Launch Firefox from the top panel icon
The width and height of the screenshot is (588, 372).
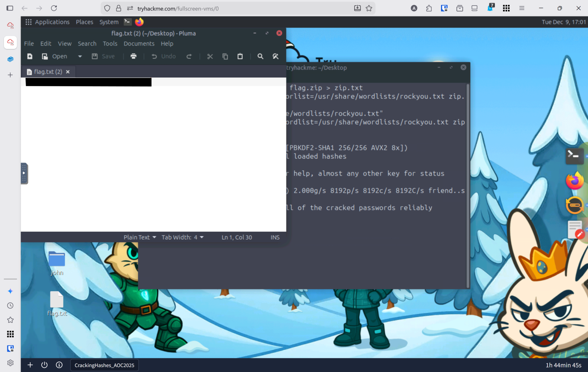139,22
